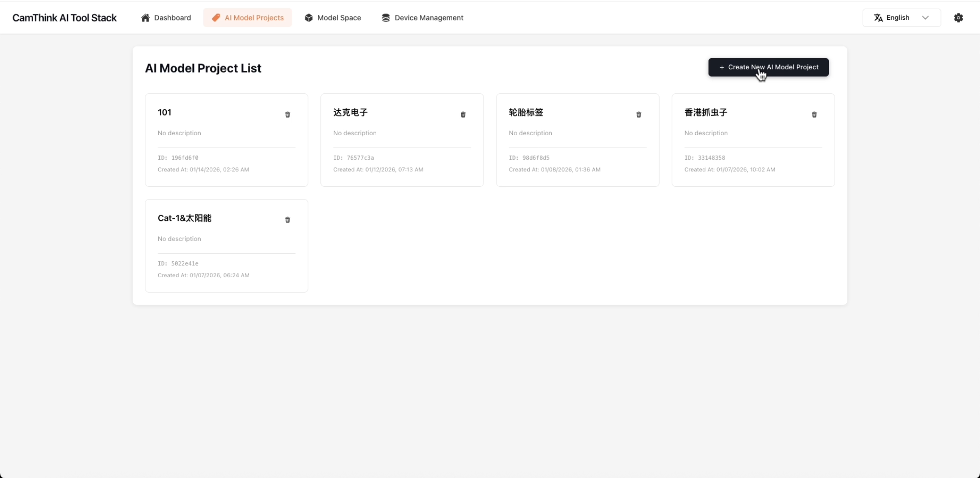This screenshot has width=980, height=478.
Task: Remove the 轮胎标签 project using trash icon
Action: click(x=639, y=115)
